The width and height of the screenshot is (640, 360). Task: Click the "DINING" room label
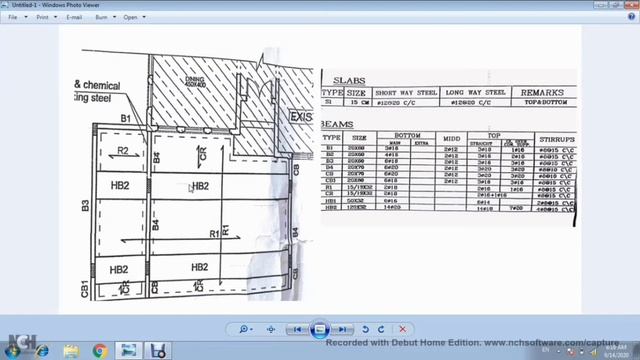[195, 79]
